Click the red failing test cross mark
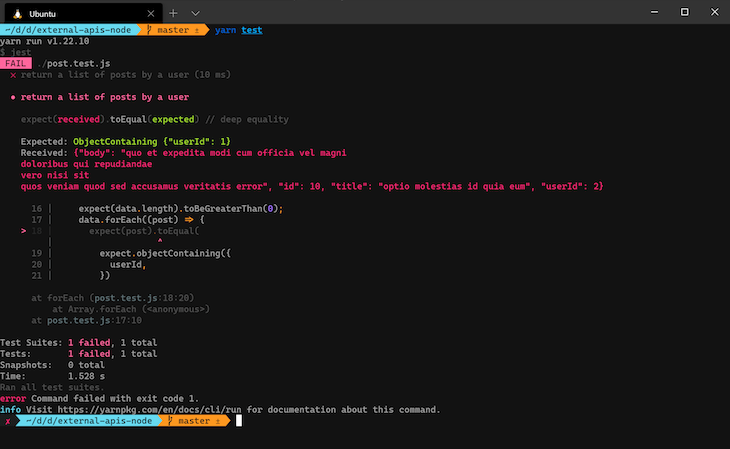This screenshot has height=449, width=730. 13,75
